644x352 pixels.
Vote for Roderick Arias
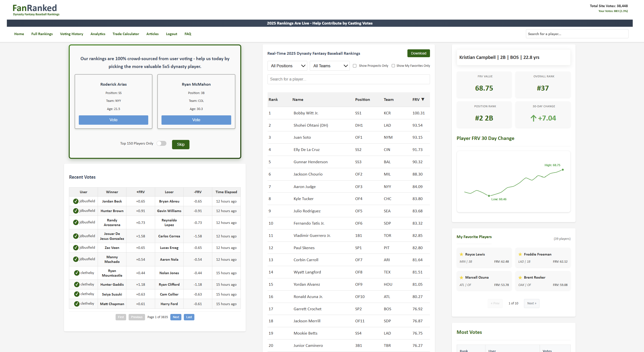tap(113, 120)
